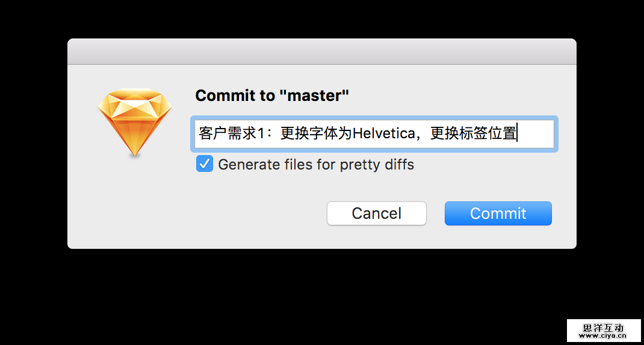Screen dimensions: 644x345
Task: Click the black backdrop outside the dialog
Action: (x=322, y=295)
